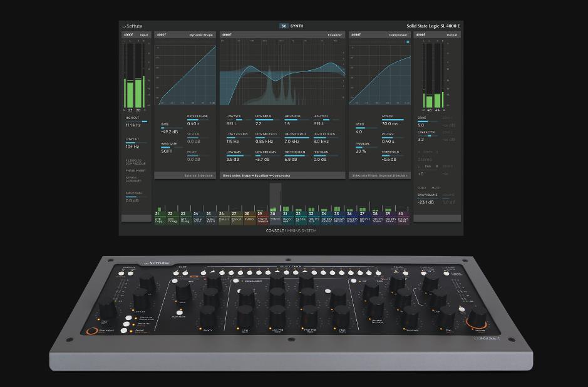Open the 4000E Input section header
Image resolution: width=588 pixels, height=387 pixels.
click(136, 35)
